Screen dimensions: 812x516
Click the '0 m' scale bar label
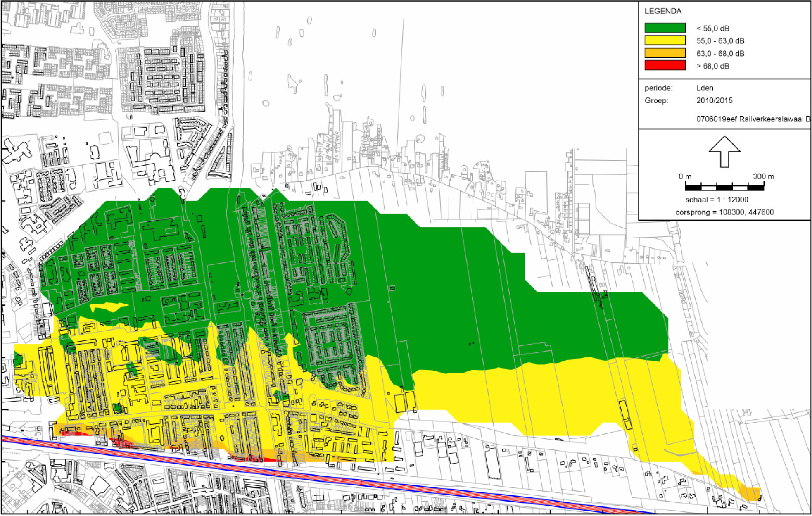[685, 176]
